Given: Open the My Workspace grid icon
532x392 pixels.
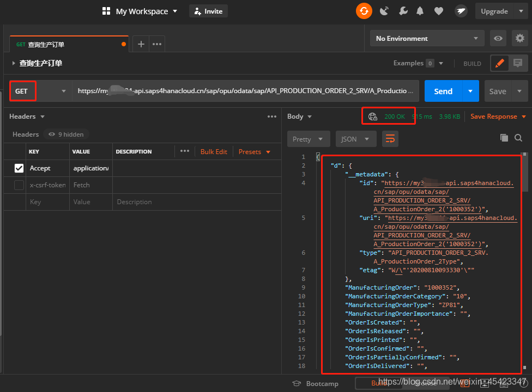Looking at the screenshot, I should [x=106, y=11].
